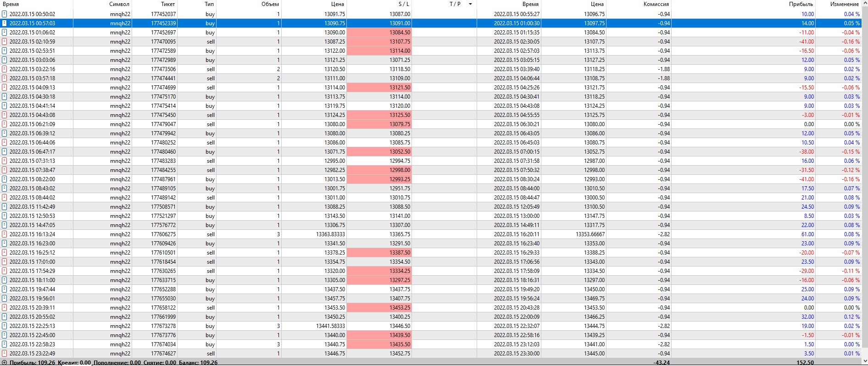This screenshot has height=366, width=868.
Task: Click the buy icon beside open time 11:42:49
Action: pos(5,207)
